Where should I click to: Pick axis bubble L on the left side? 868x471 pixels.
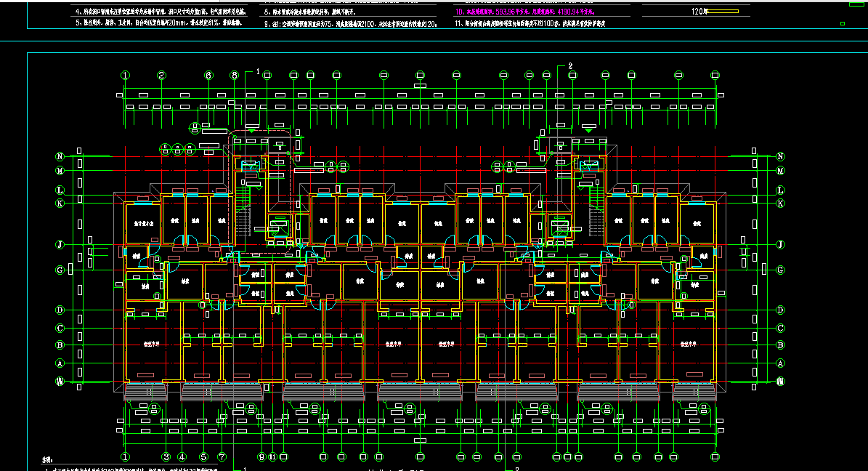click(60, 190)
